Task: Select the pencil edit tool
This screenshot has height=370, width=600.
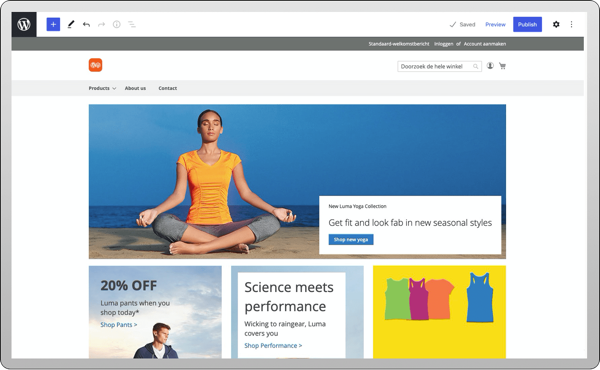Action: point(71,24)
